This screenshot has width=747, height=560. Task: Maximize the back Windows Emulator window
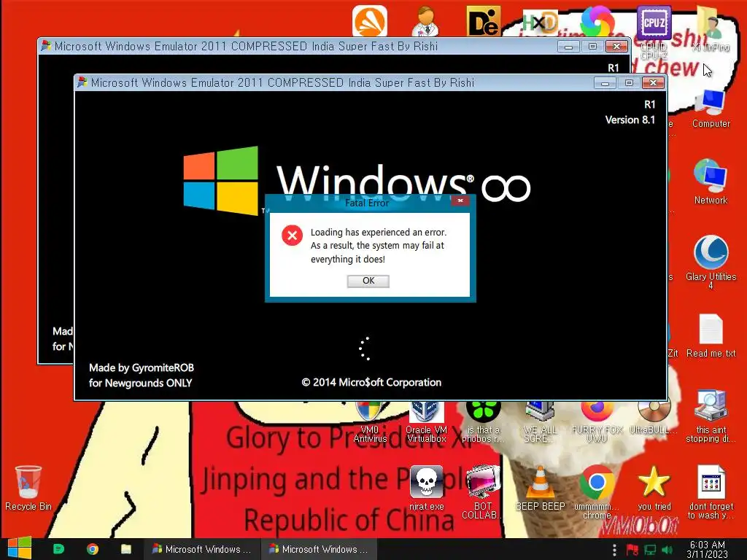click(x=592, y=47)
